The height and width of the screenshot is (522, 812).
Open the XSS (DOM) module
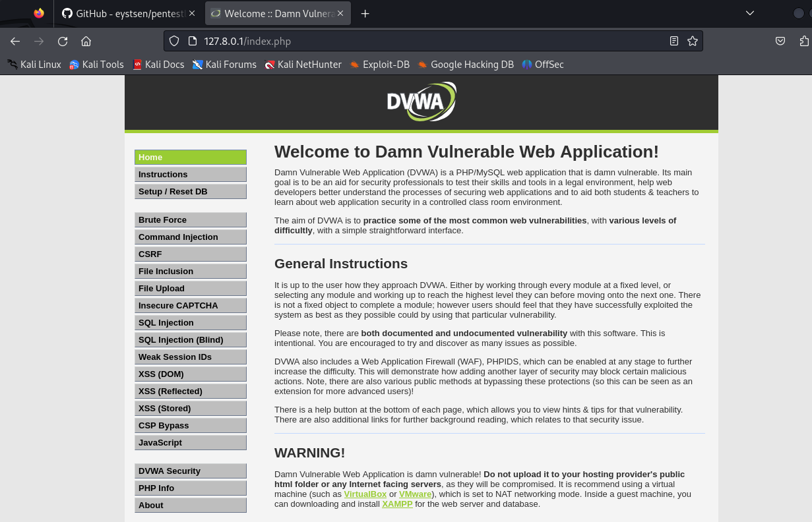tap(191, 374)
